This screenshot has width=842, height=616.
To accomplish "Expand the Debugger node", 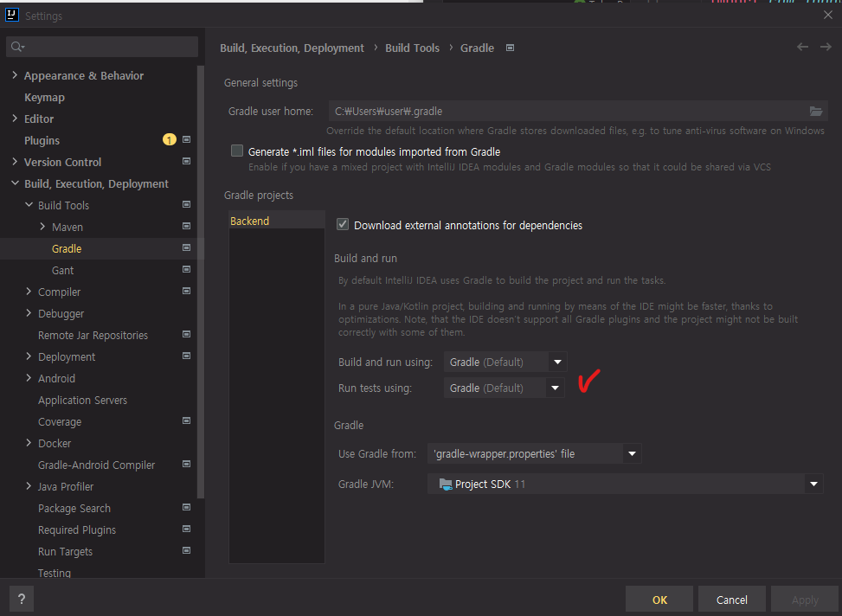I will pyautogui.click(x=29, y=312).
